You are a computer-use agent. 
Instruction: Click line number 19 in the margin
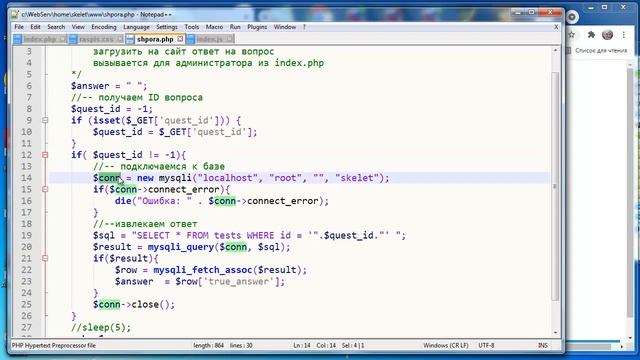(27, 236)
